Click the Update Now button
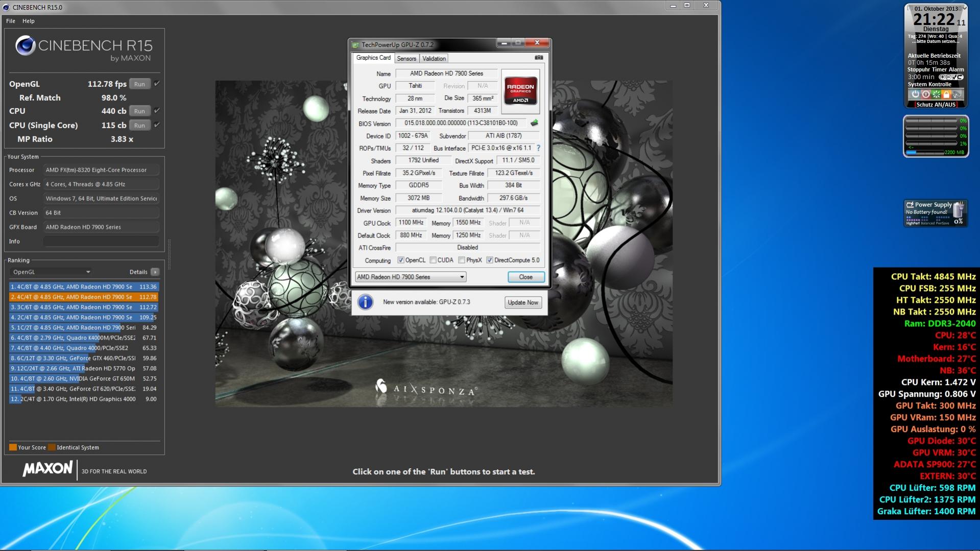 [x=522, y=302]
